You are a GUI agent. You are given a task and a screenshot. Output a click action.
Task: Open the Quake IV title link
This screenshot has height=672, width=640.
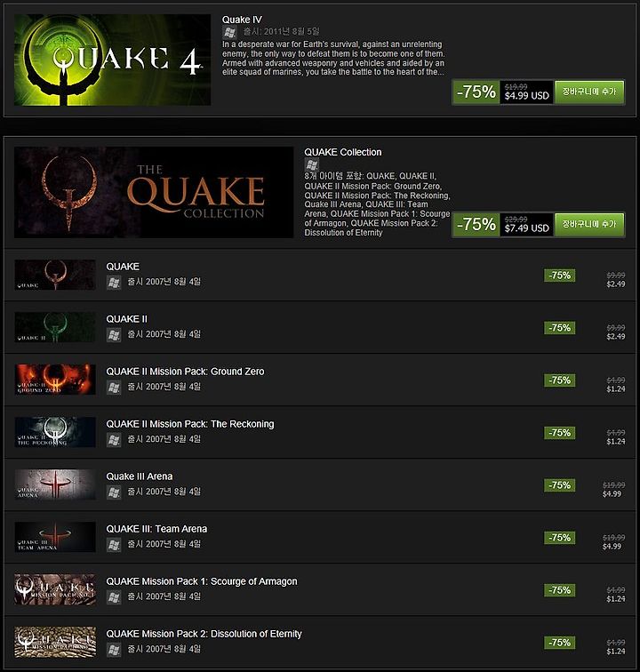[242, 20]
